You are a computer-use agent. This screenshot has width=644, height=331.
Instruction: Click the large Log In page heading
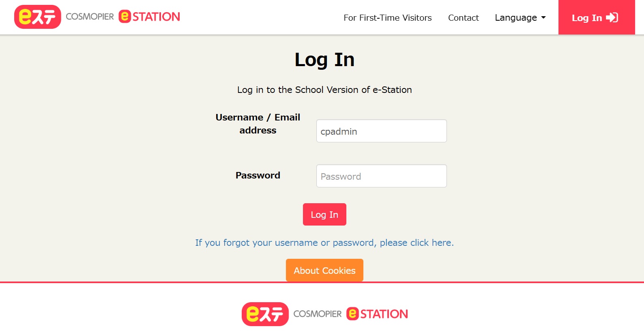324,60
